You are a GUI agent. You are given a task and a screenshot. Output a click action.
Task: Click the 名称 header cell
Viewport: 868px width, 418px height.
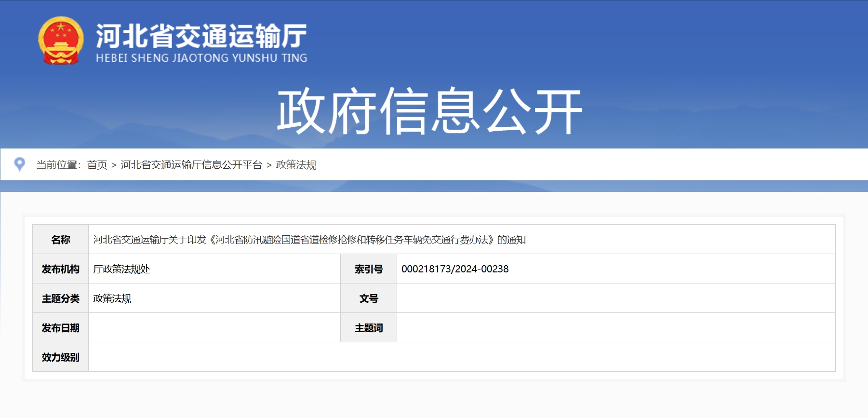pos(61,240)
